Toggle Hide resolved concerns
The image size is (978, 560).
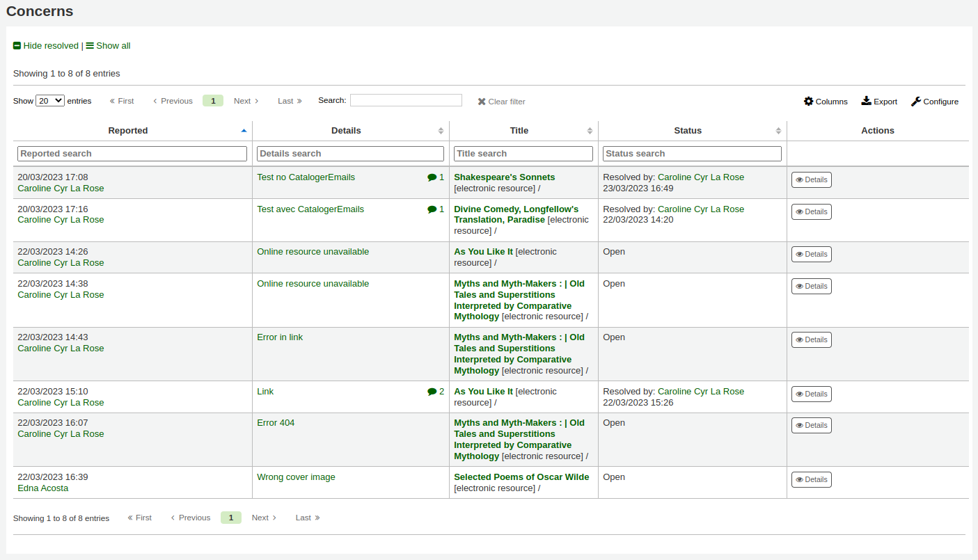pyautogui.click(x=46, y=46)
